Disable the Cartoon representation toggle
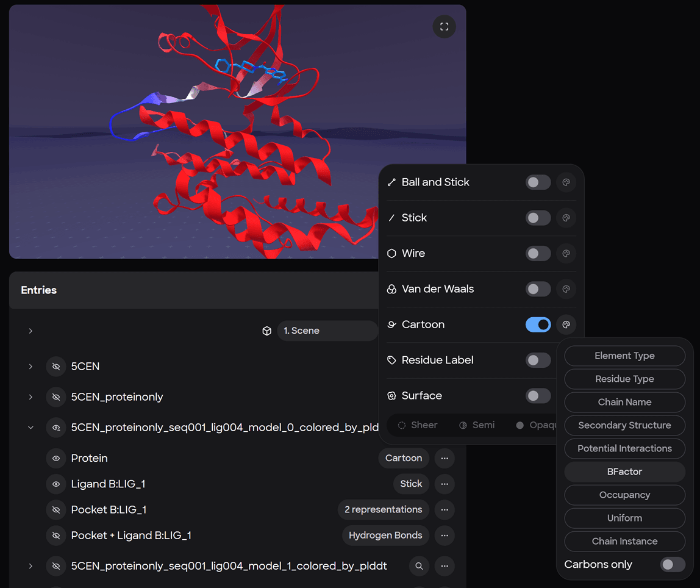The image size is (700, 588). click(538, 324)
